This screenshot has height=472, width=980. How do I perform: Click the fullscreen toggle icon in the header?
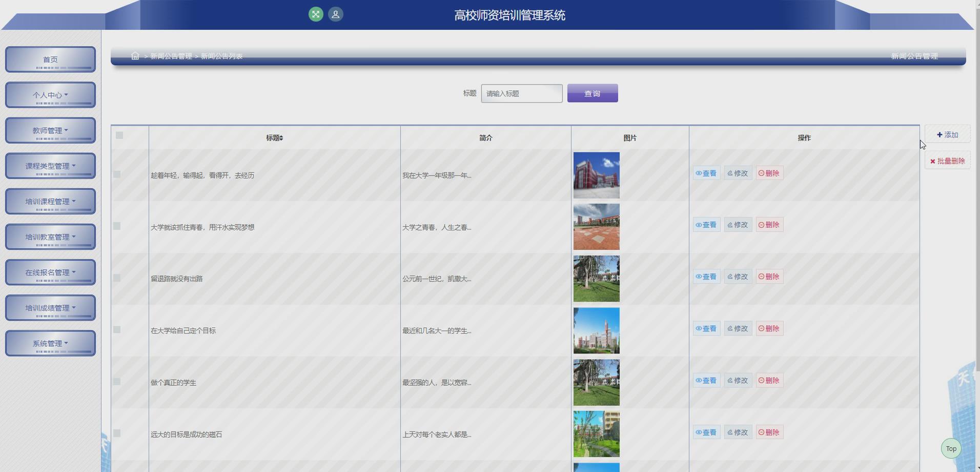coord(317,14)
